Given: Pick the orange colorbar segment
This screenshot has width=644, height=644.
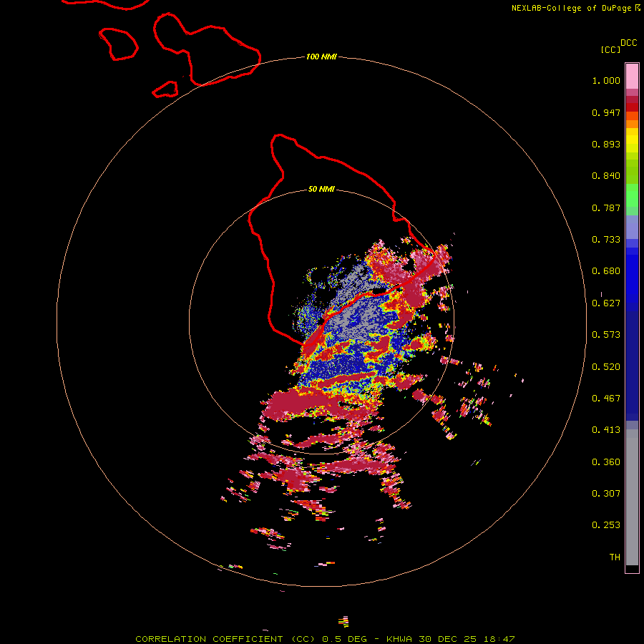Looking at the screenshot, I should pyautogui.click(x=632, y=124).
